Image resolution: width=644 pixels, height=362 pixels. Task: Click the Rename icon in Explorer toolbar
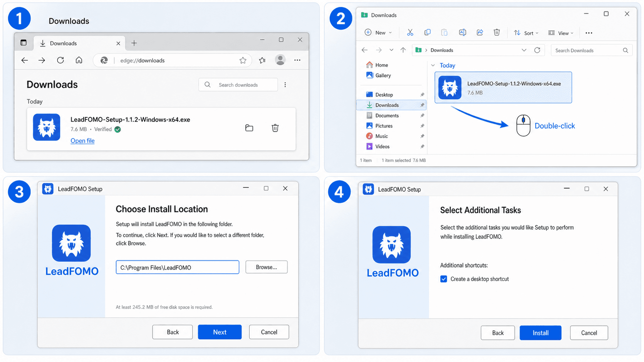[463, 33]
